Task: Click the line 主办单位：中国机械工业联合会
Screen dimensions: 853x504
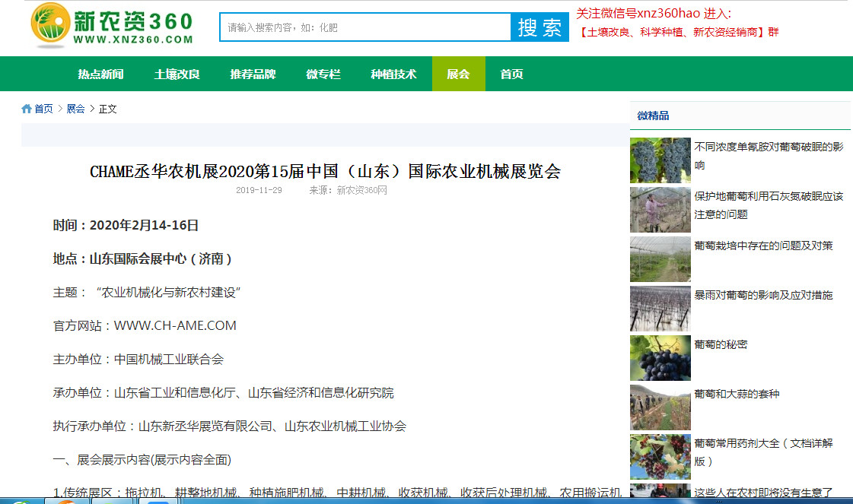Action: 138,360
